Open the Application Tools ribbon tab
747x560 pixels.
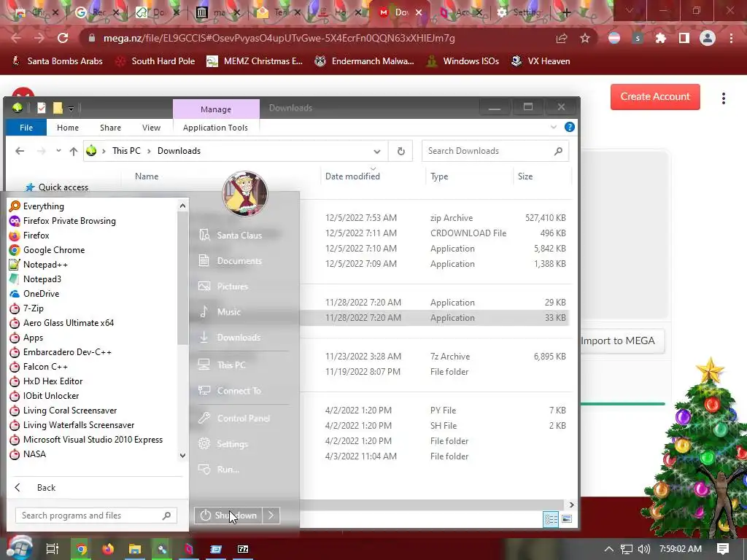pos(215,128)
